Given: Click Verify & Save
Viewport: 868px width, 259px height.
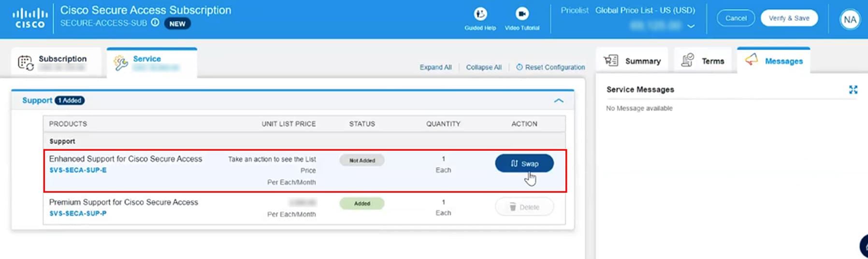Looking at the screenshot, I should point(789,18).
